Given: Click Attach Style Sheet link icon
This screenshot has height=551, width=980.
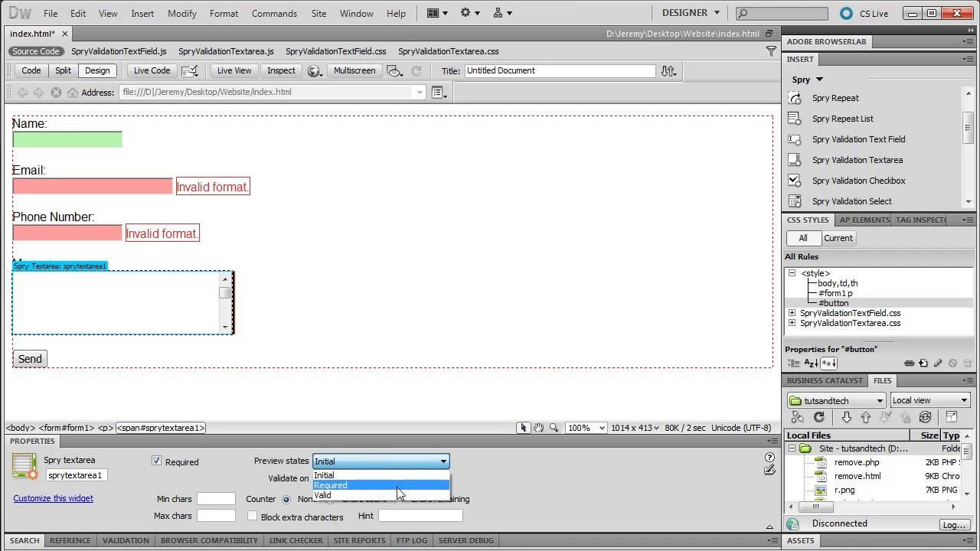Looking at the screenshot, I should click(909, 364).
